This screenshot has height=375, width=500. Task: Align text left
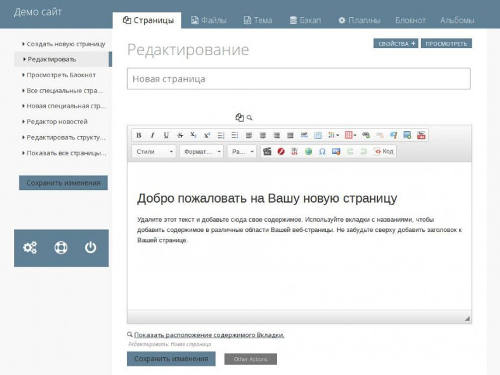[x=249, y=135]
